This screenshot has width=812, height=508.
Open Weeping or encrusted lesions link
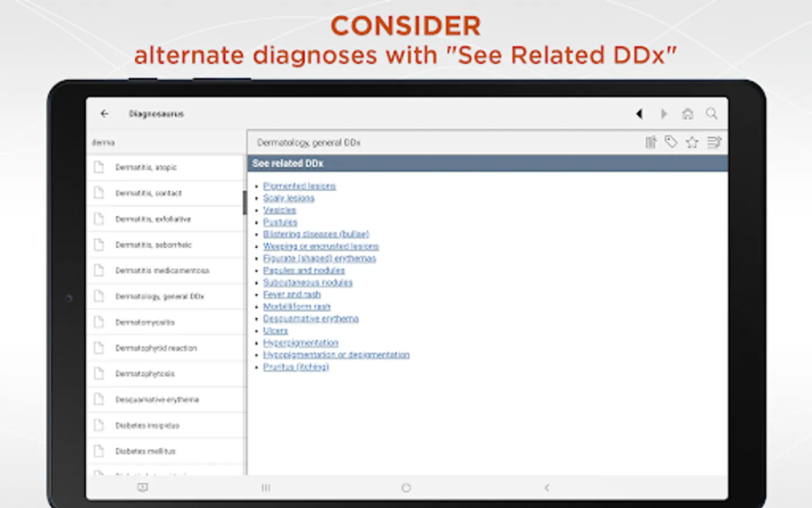[321, 246]
